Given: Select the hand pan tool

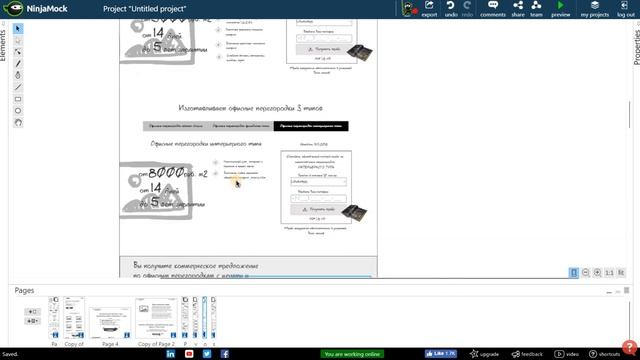Looking at the screenshot, I should [x=18, y=122].
